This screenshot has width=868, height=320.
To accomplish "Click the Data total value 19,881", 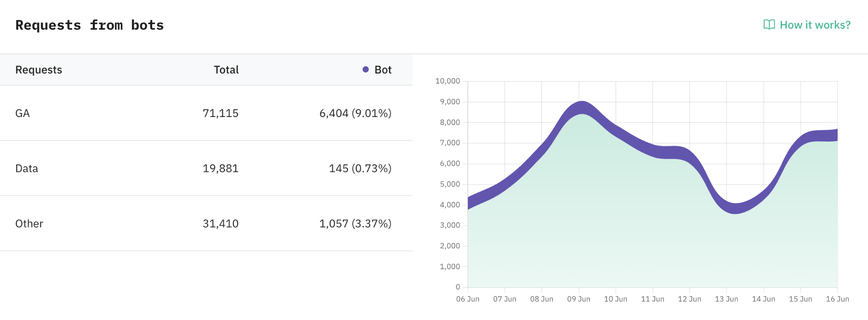I will (220, 168).
